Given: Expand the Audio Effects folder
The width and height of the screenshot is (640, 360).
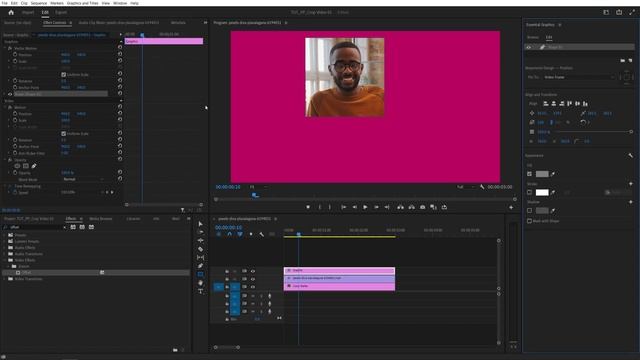Looking at the screenshot, I should [4, 248].
